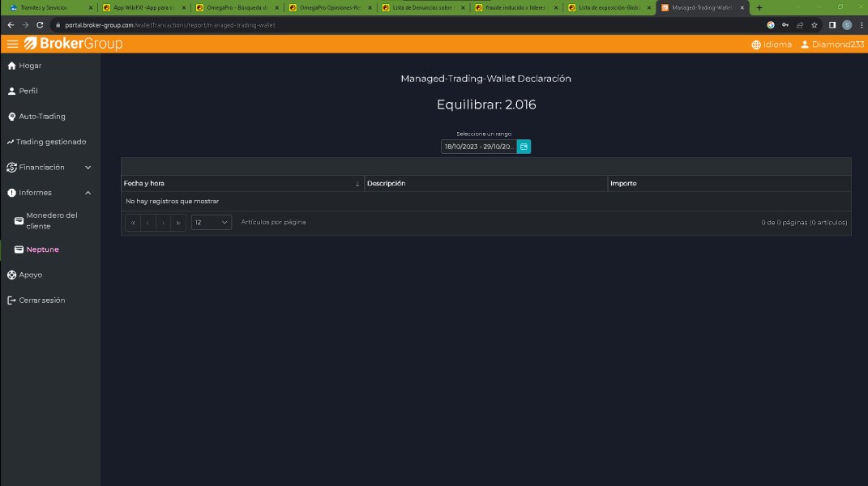
Task: Go to the last page of results
Action: click(178, 223)
